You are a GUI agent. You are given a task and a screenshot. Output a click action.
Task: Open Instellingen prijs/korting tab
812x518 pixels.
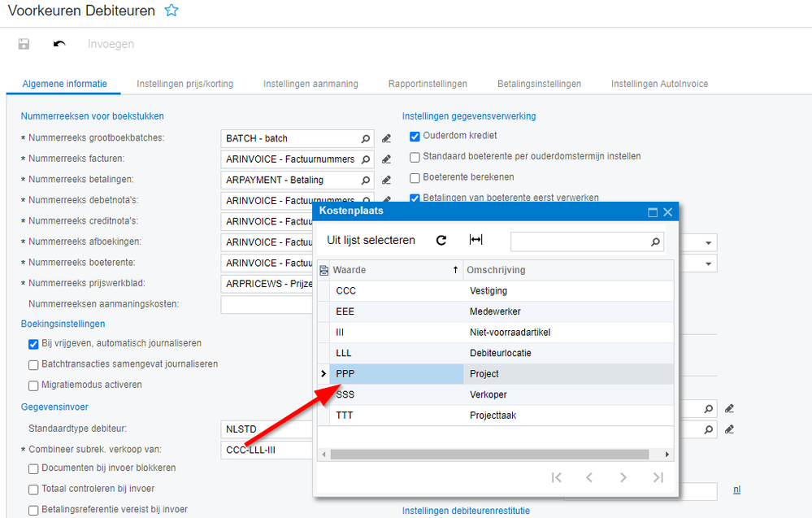(185, 84)
